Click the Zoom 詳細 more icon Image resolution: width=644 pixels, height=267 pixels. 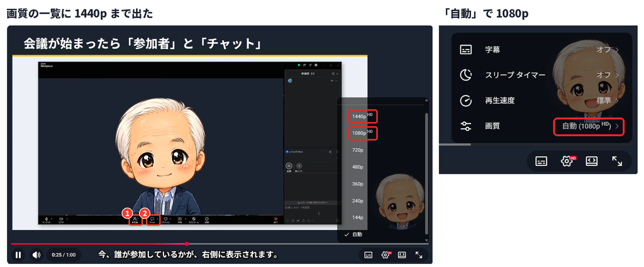[x=206, y=219]
